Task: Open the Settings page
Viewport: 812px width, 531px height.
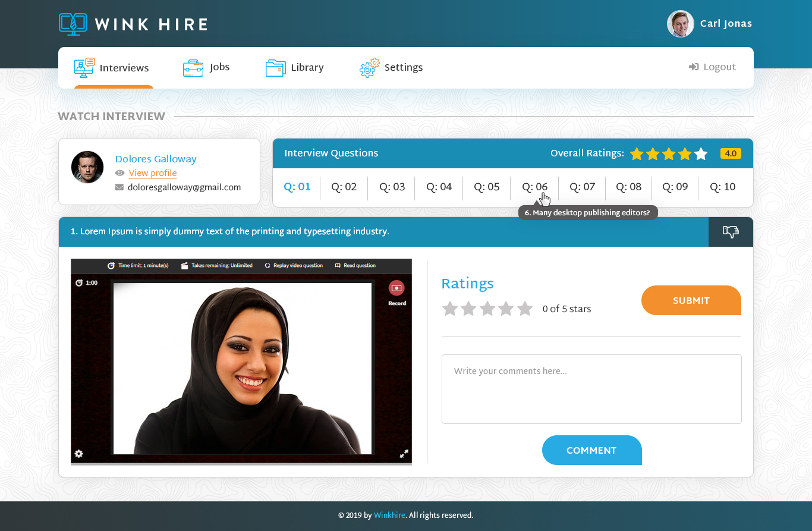Action: 391,68
